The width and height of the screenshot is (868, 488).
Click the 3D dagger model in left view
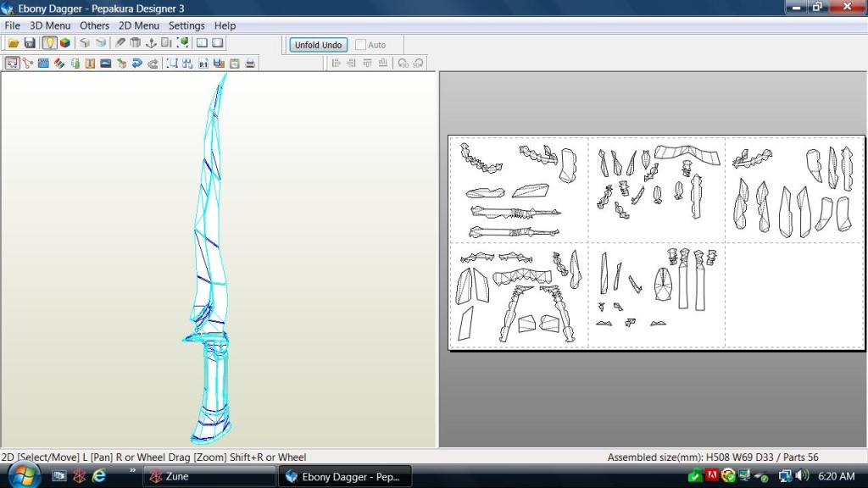coord(210,260)
